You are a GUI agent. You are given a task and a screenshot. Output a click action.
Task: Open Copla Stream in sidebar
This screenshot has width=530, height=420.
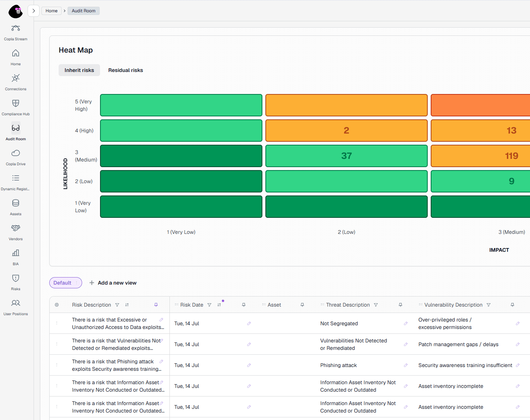point(16,32)
